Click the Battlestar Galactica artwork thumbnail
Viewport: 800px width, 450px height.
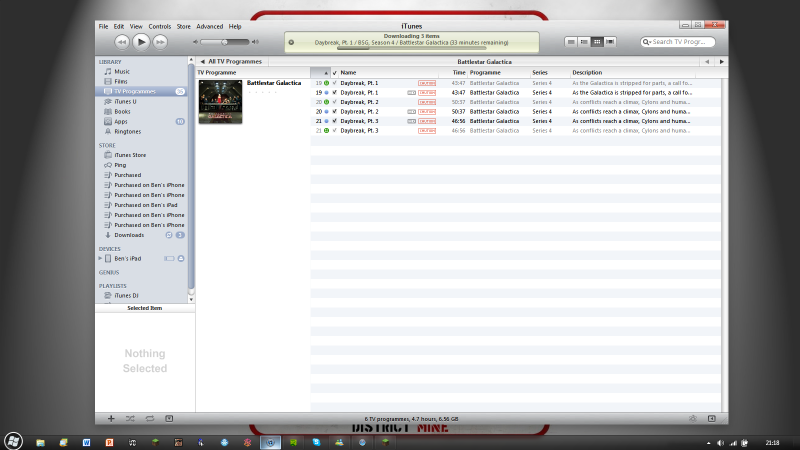[220, 102]
